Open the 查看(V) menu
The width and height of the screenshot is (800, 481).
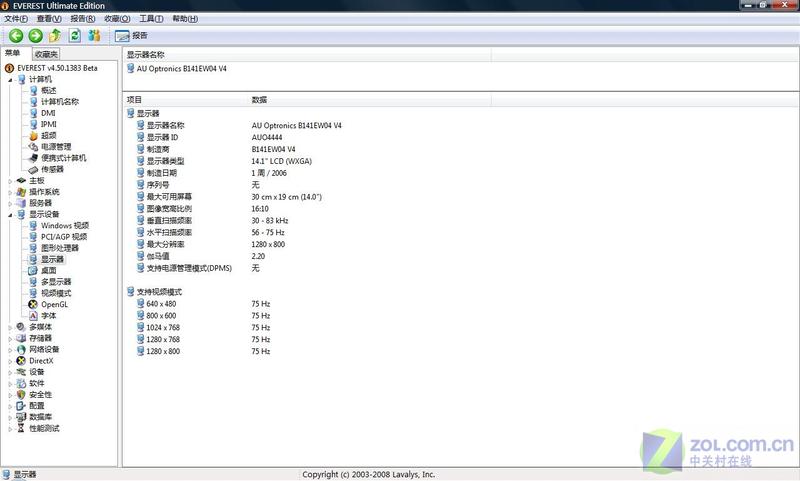pyautogui.click(x=49, y=19)
